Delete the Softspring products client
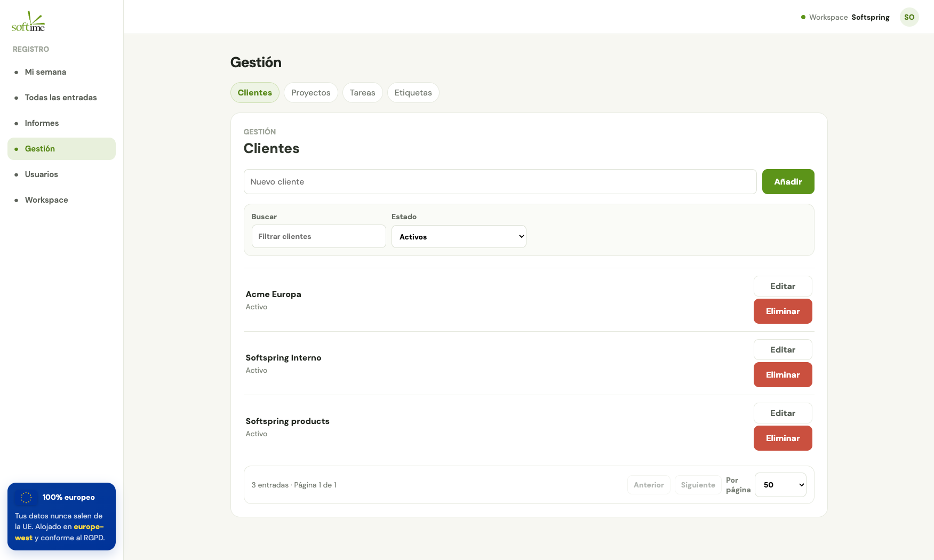Viewport: 934px width, 560px height. 783,438
